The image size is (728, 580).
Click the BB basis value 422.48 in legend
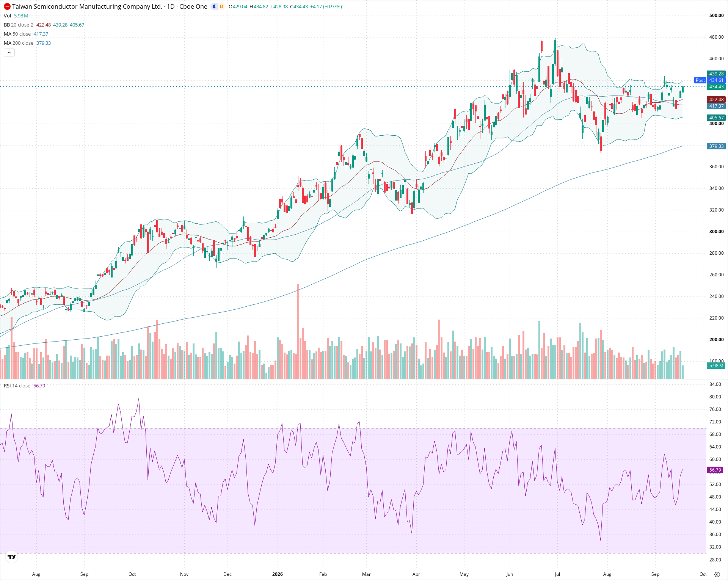44,25
